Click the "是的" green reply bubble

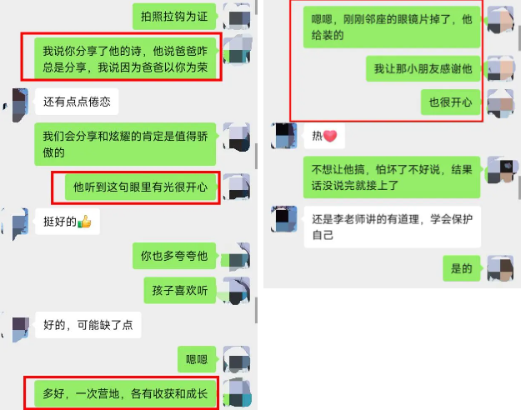point(462,268)
